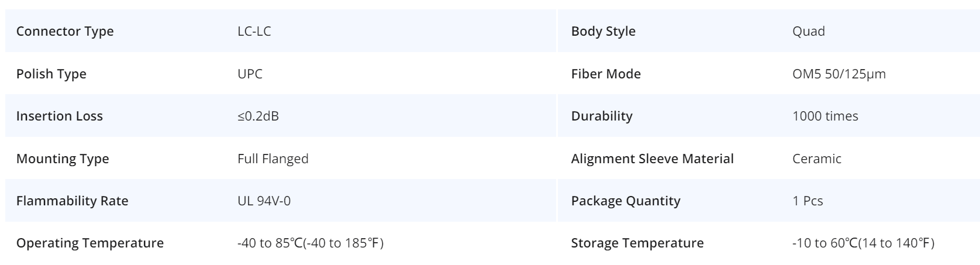The image size is (980, 265).
Task: Click the Mounting Type label
Action: [x=63, y=159]
